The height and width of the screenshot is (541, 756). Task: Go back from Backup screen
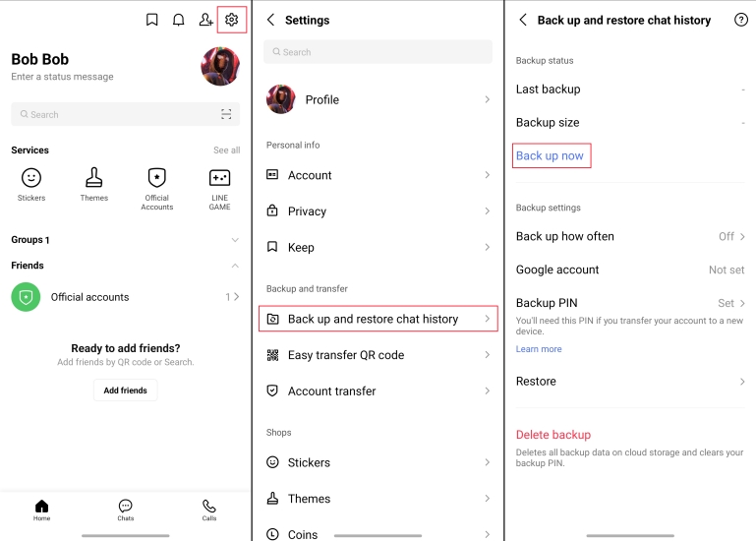point(523,20)
